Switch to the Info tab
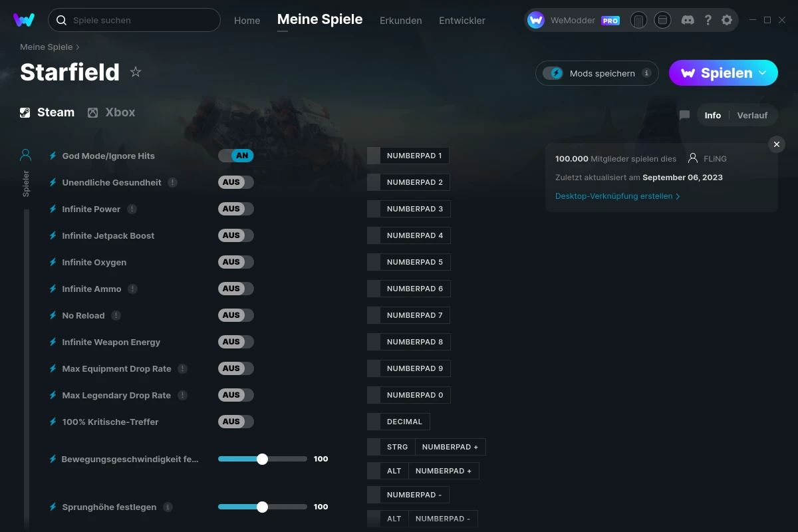Screen dimensions: 798x532 (713, 115)
